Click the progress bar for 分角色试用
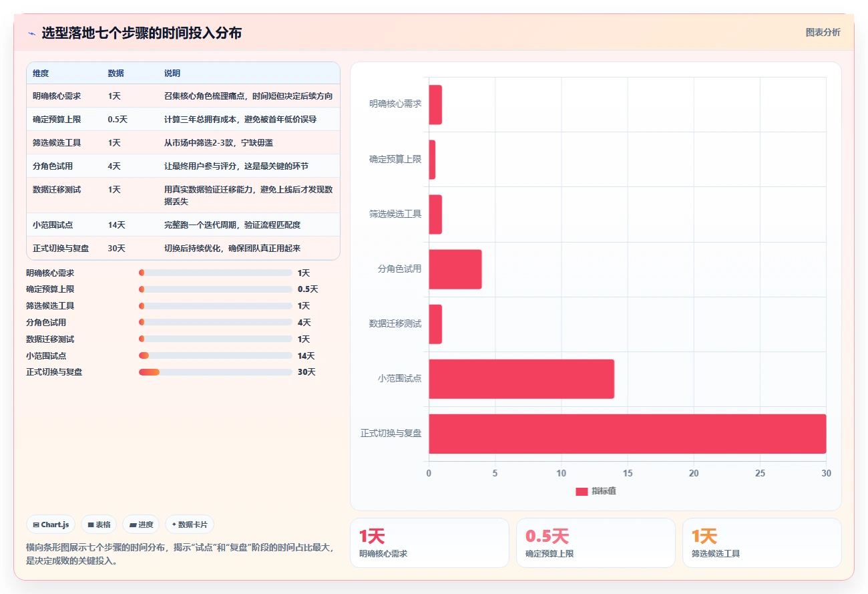The height and width of the screenshot is (594, 868). (x=216, y=322)
